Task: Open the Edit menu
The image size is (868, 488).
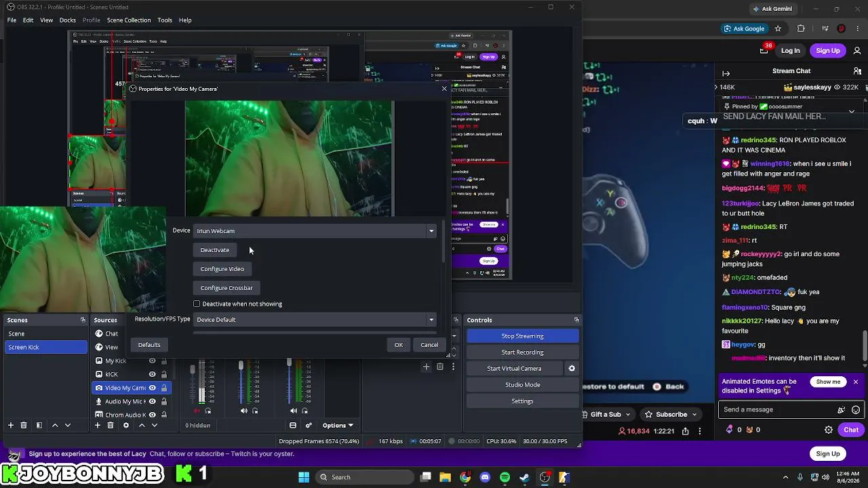Action: coord(28,20)
